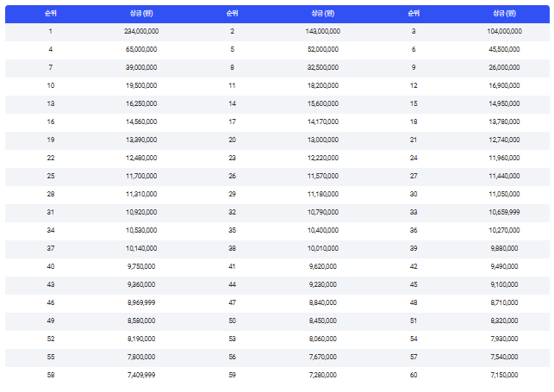The height and width of the screenshot is (392, 554).
Task: Click the 8,060,000 prize amount
Action: 323,339
